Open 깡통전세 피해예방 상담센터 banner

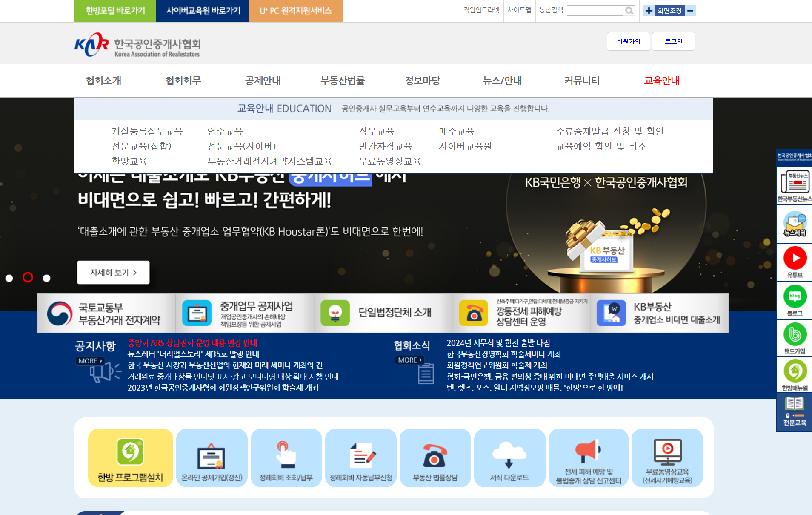pos(521,313)
